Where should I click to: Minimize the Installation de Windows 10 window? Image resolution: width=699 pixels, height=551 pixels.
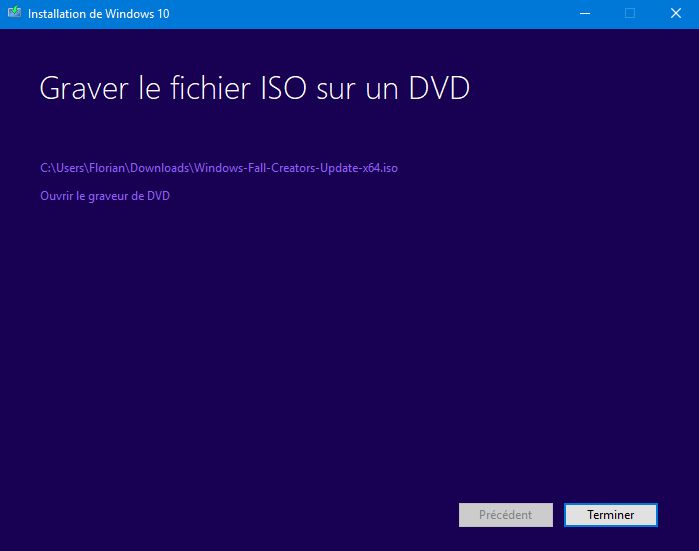tap(585, 13)
